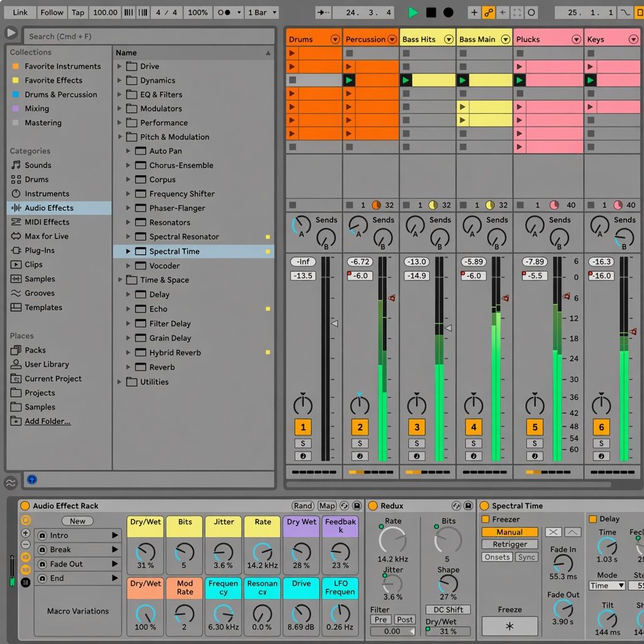Select the Sounds category

click(38, 165)
